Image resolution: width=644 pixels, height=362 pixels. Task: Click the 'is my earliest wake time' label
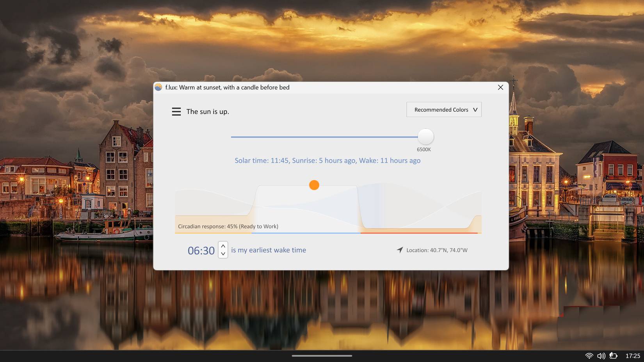pos(269,250)
